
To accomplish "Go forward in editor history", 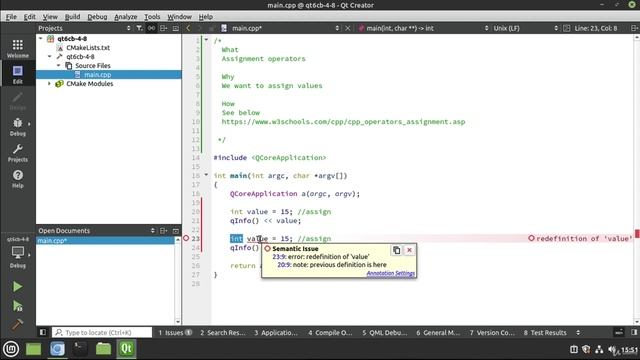I will coord(200,28).
